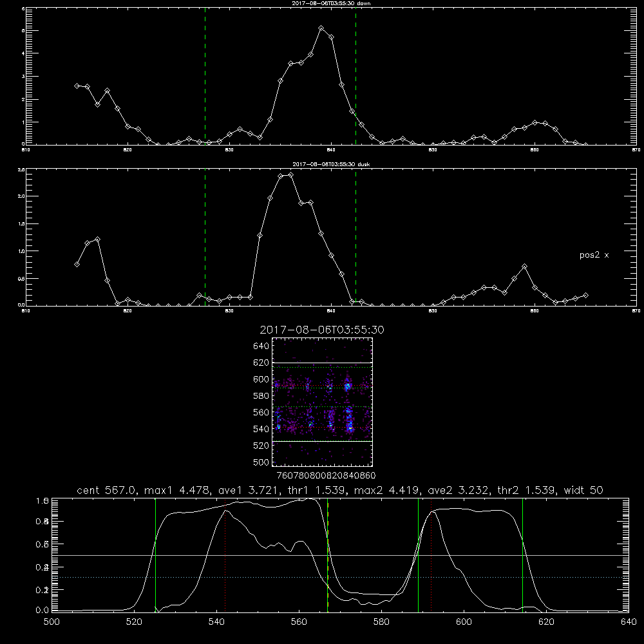This screenshot has height=644, width=644.
Task: Click the 'widt 50' value in the stats line
Action: 583,490
